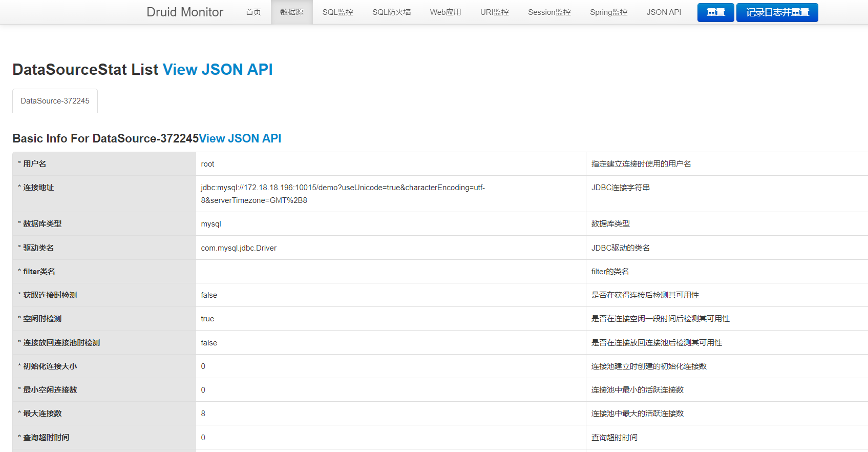Screen dimensions: 868x452
Task: Open URI监控 from navbar
Action: click(494, 12)
